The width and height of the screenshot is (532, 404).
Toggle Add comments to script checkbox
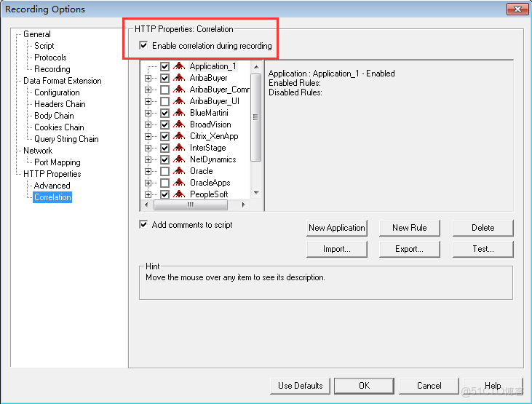[143, 224]
